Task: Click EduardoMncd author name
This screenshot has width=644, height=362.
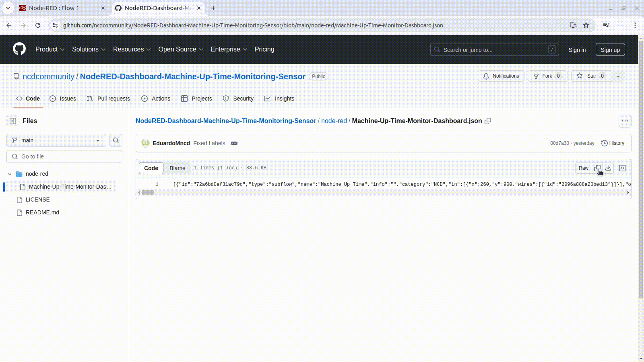Action: 171,143
